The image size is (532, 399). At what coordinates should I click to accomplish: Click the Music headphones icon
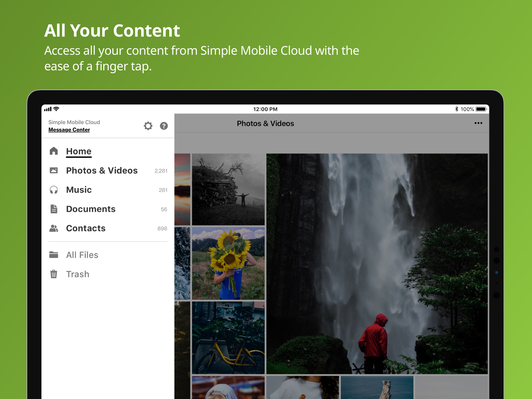[x=54, y=190]
